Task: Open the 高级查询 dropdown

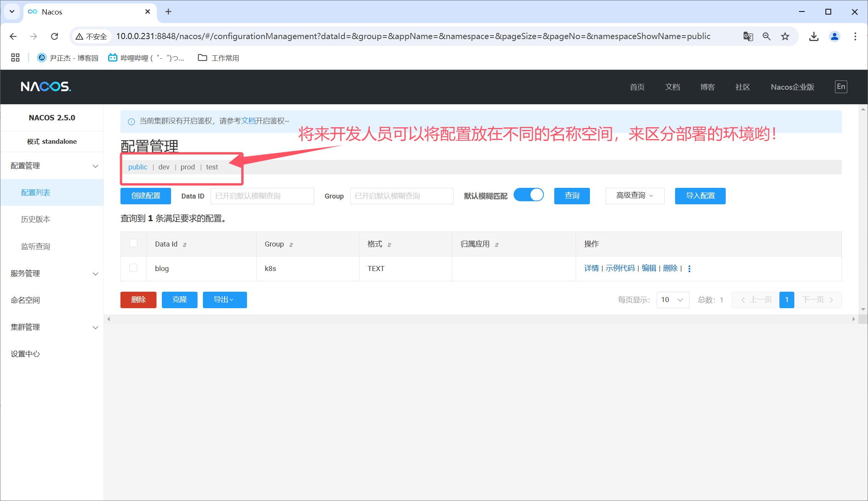Action: click(x=634, y=196)
